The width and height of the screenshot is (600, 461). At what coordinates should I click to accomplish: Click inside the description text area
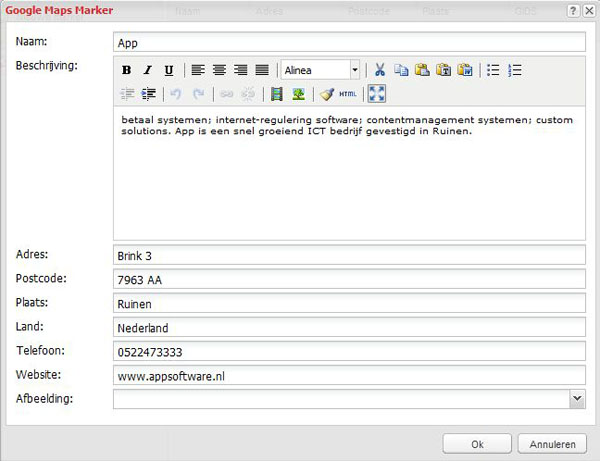[349, 173]
